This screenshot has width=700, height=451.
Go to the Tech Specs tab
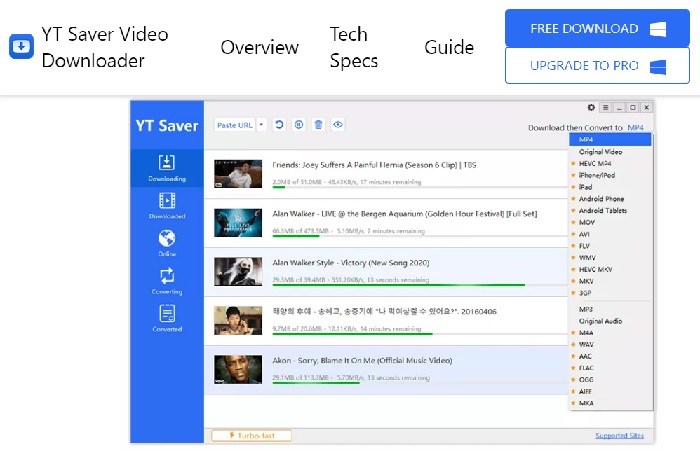354,47
